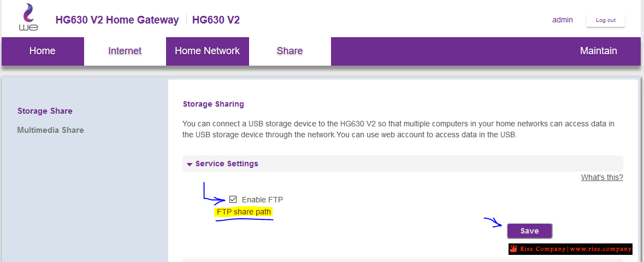Viewport: 644px width, 262px height.
Task: Expand the collapsed section below Save
Action: pos(403,260)
